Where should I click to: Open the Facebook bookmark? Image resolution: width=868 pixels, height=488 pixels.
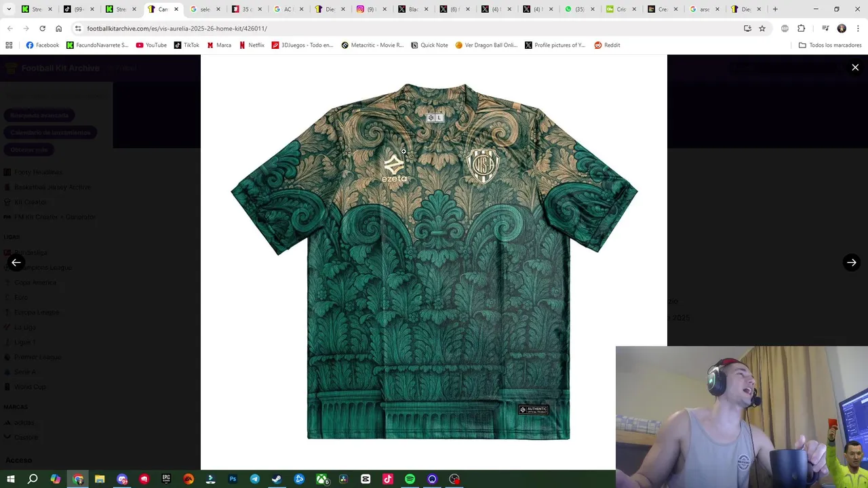pyautogui.click(x=43, y=45)
